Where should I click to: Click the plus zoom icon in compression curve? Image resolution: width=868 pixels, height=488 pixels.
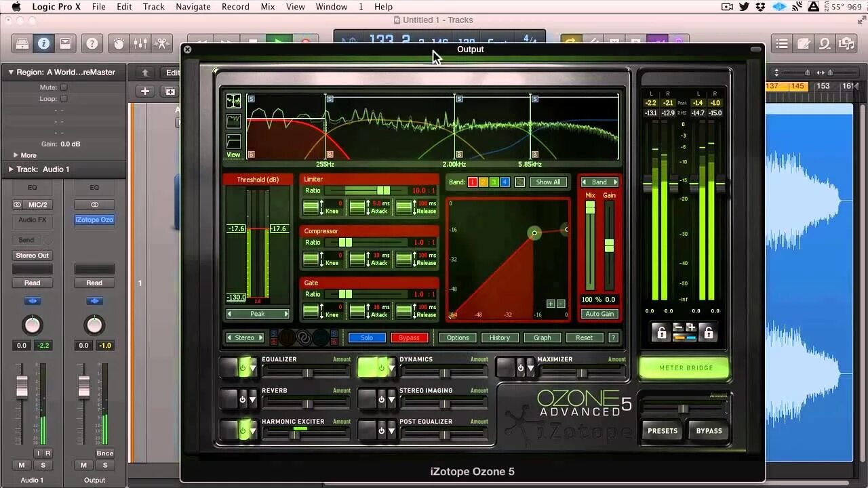[551, 304]
